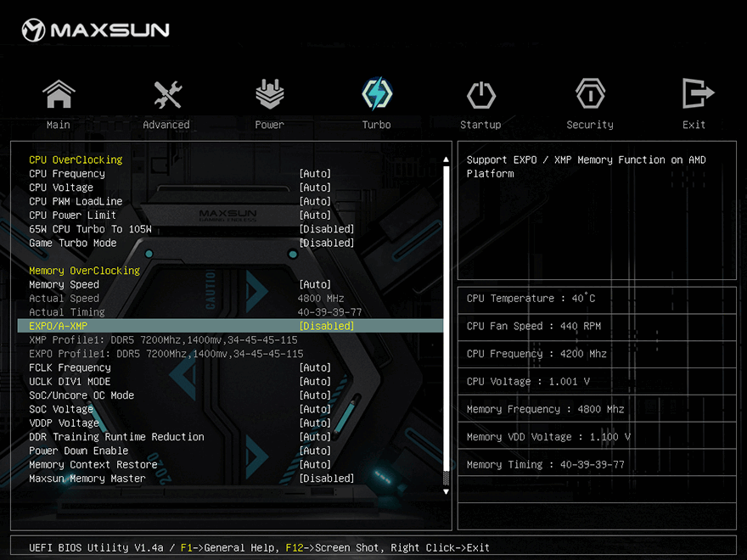Select the VDDP Voltage label
The height and width of the screenshot is (560, 747).
pos(64,423)
